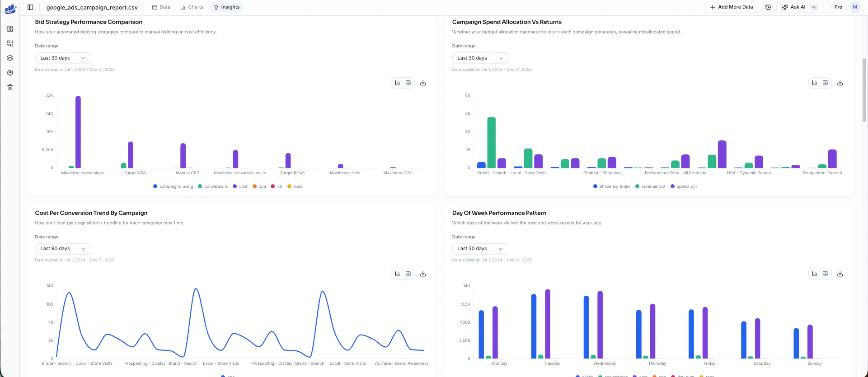This screenshot has width=868, height=377.
Task: Switch Day Of Week card to table view
Action: click(x=825, y=274)
